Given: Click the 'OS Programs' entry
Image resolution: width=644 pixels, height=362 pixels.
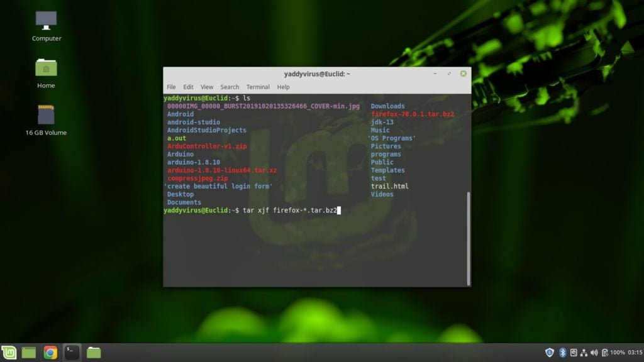Looking at the screenshot, I should click(x=392, y=138).
